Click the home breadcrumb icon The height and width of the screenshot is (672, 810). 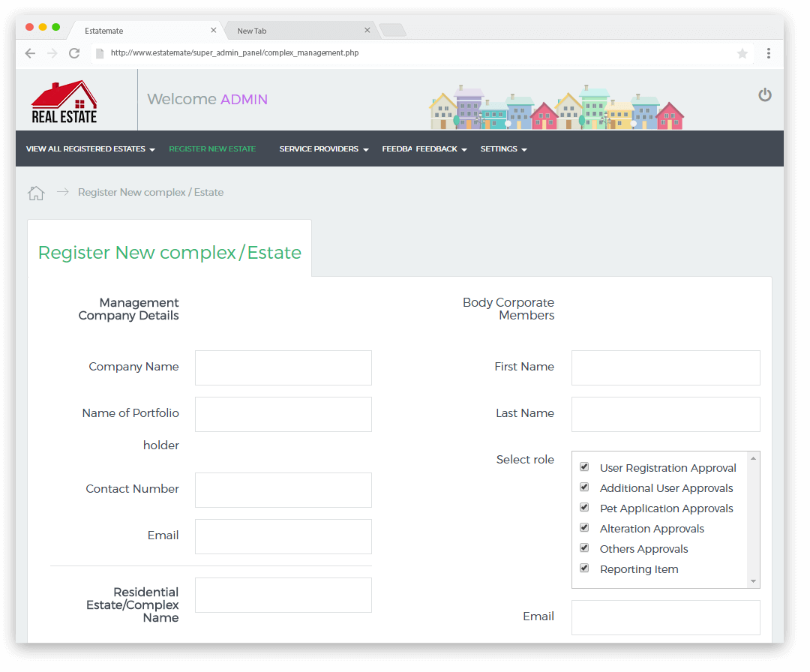36,193
